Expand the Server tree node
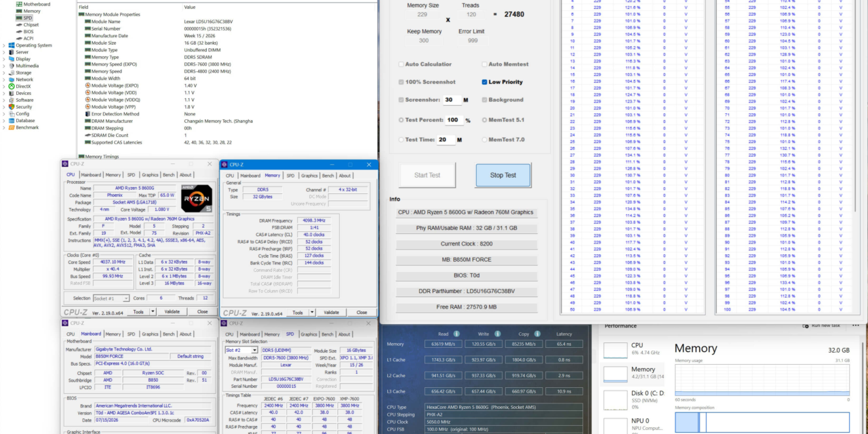Screen dimensions: 868x434 point(4,52)
